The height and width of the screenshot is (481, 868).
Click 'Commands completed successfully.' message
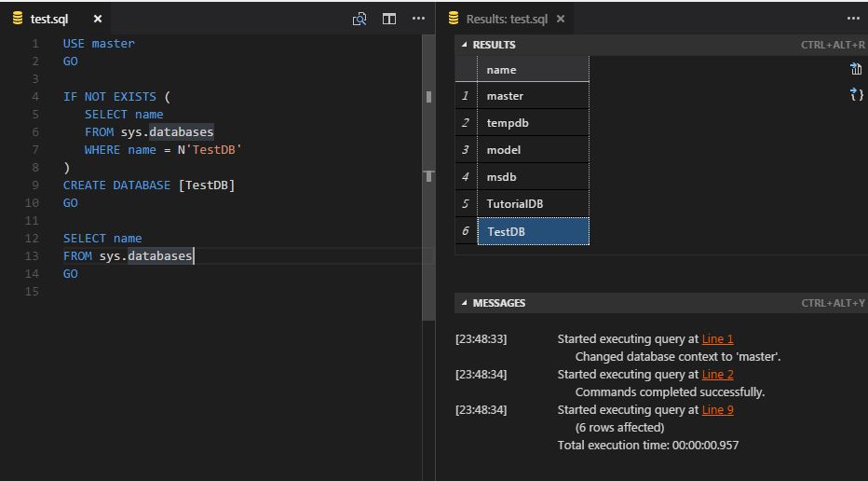[x=670, y=392]
